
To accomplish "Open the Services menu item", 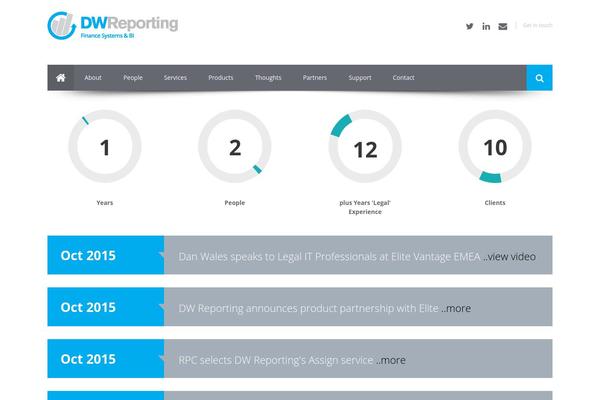I will [x=175, y=78].
